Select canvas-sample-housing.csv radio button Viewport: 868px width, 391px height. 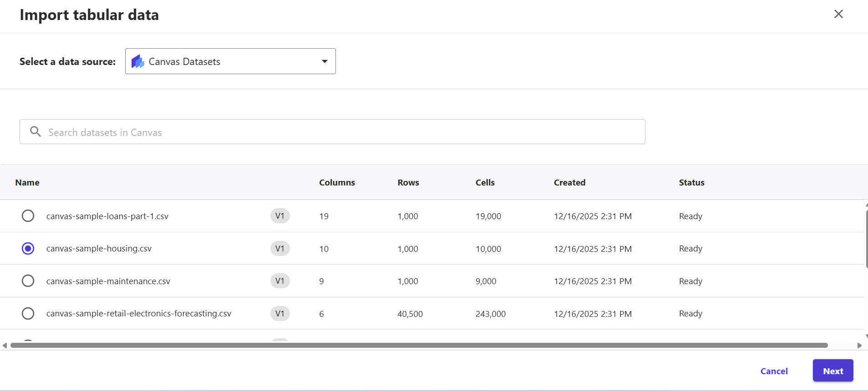[28, 248]
